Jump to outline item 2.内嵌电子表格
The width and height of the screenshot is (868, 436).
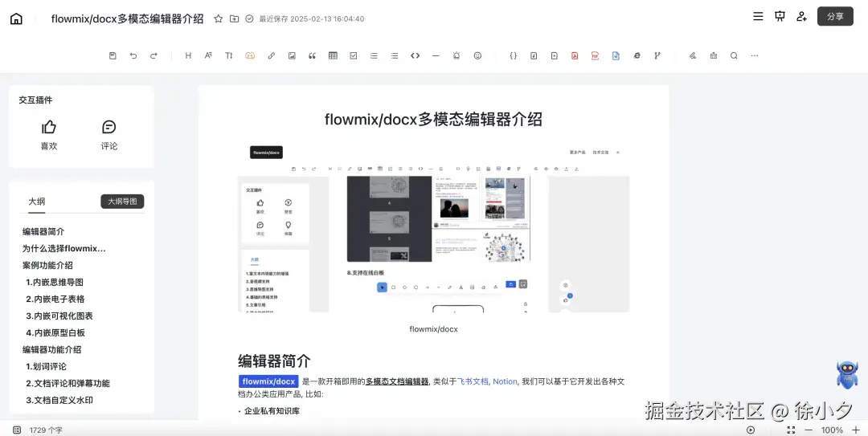pyautogui.click(x=55, y=299)
